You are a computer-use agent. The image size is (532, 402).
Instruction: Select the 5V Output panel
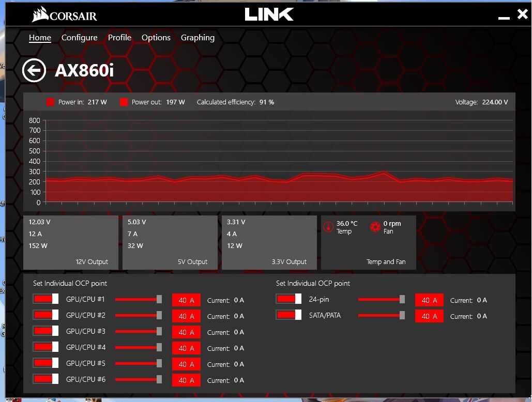170,243
